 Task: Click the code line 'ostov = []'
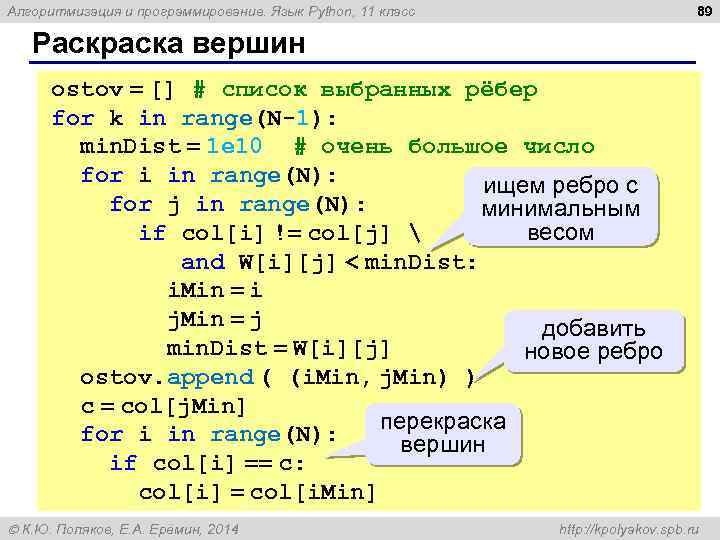tap(112, 90)
